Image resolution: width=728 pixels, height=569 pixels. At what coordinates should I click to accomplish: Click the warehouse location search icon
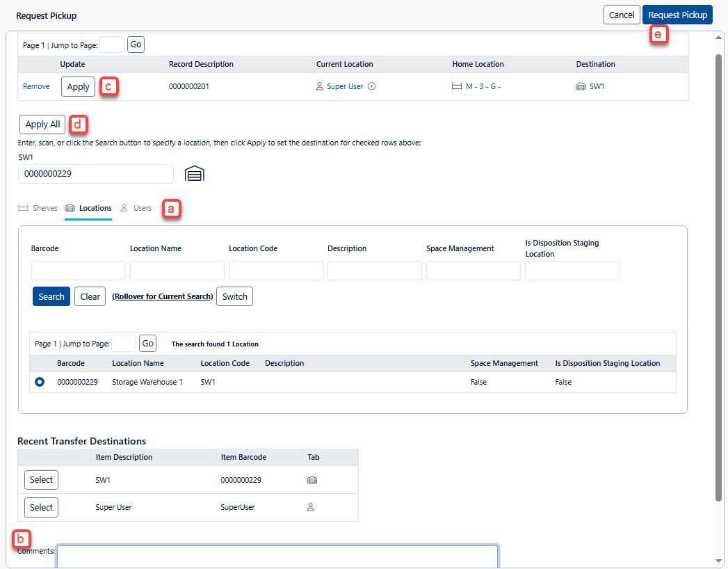tap(195, 174)
